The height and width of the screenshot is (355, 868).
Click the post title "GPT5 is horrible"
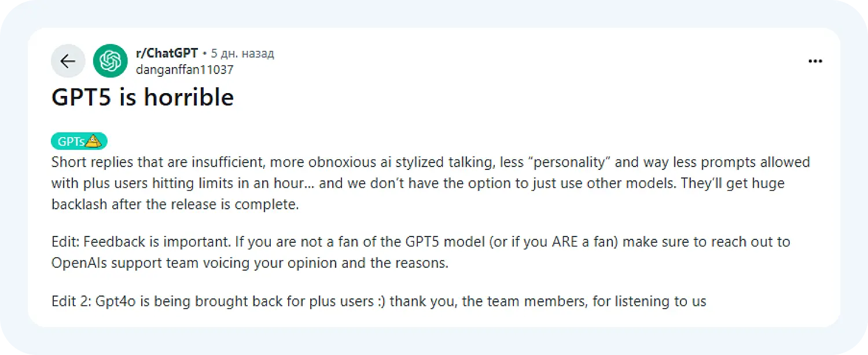tap(142, 97)
